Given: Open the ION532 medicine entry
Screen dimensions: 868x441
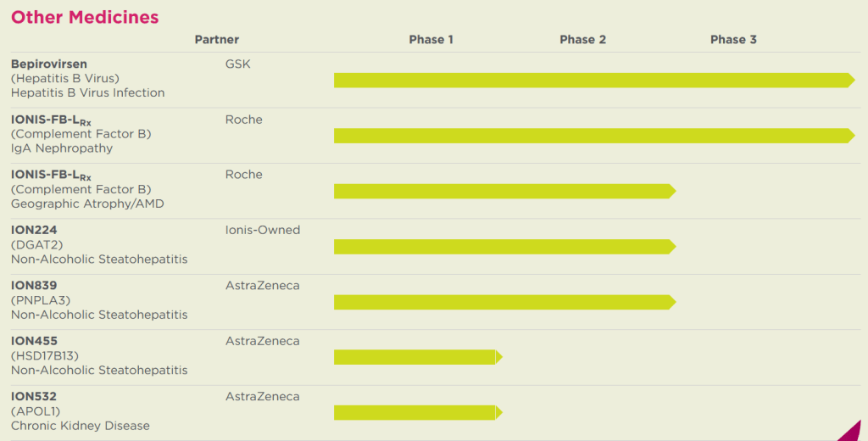Looking at the screenshot, I should click(34, 396).
